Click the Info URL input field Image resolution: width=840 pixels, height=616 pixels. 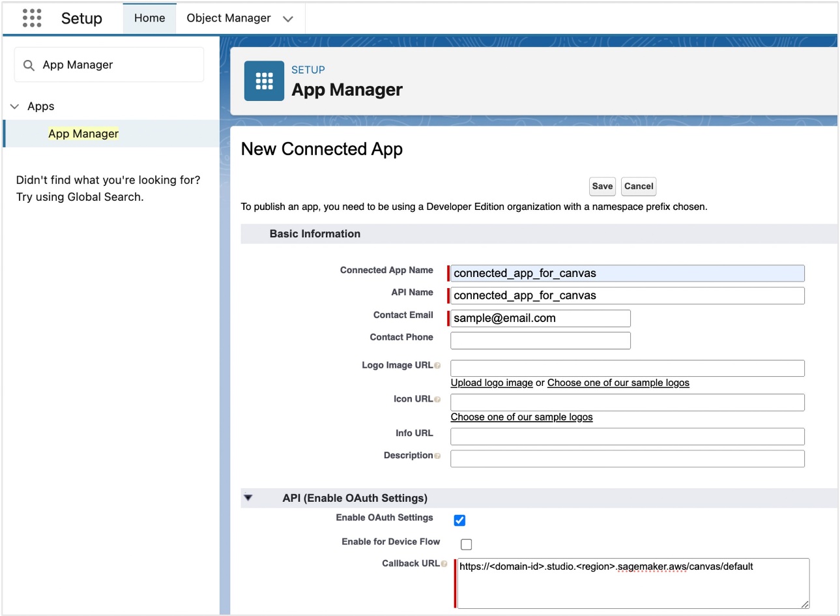click(x=628, y=436)
